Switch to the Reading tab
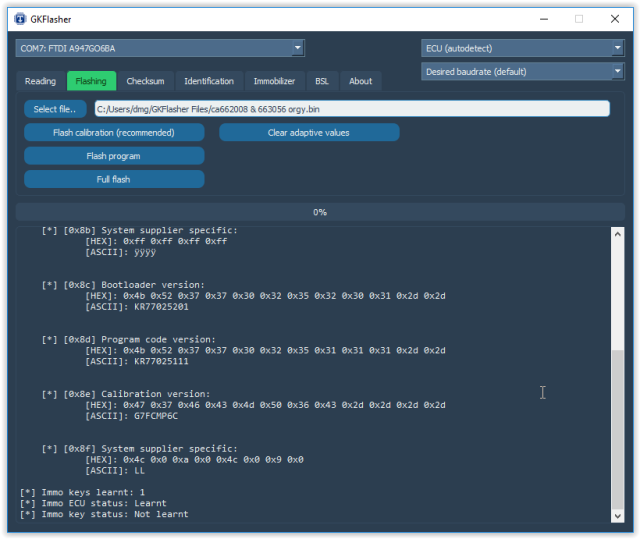The width and height of the screenshot is (640, 539). pyautogui.click(x=40, y=81)
